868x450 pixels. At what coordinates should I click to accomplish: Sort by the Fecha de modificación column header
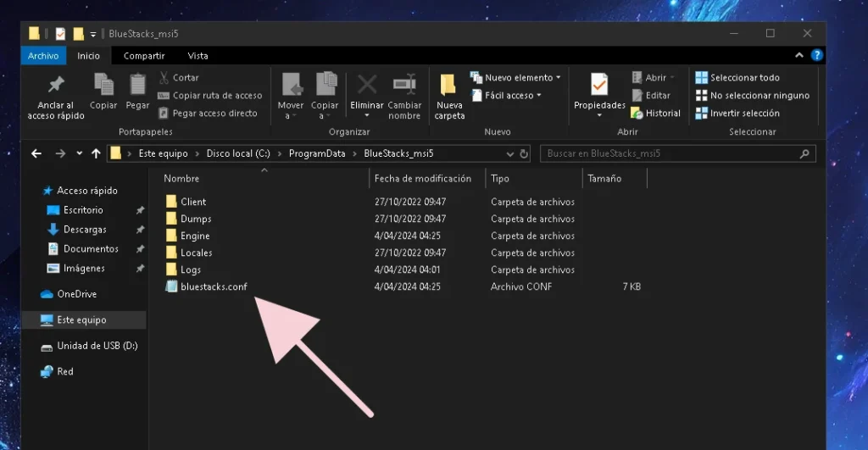click(422, 179)
